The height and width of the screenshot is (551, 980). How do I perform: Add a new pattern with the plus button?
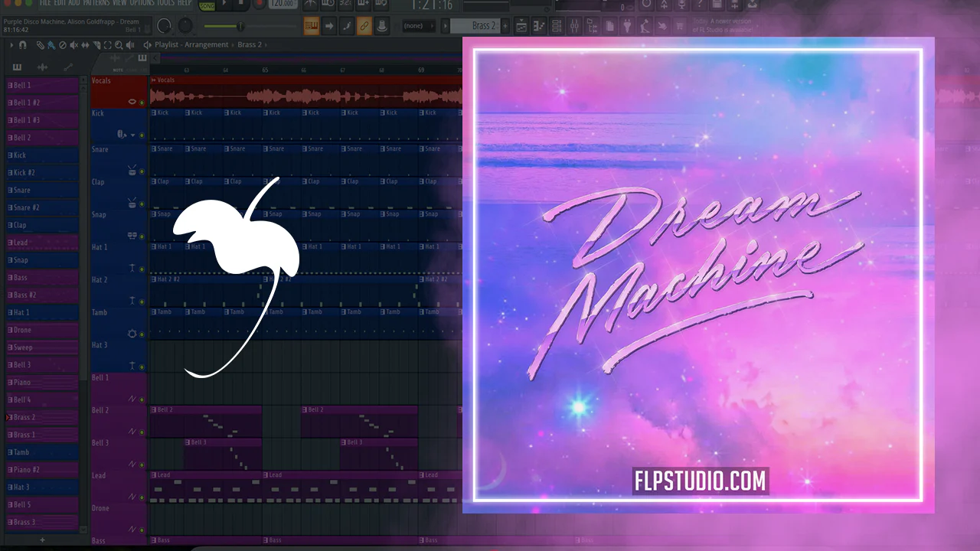[x=505, y=26]
